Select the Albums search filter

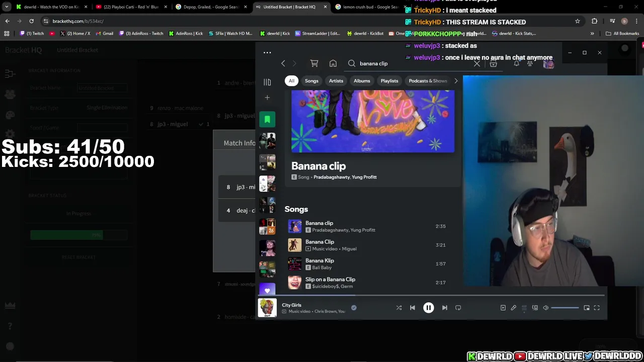click(362, 81)
